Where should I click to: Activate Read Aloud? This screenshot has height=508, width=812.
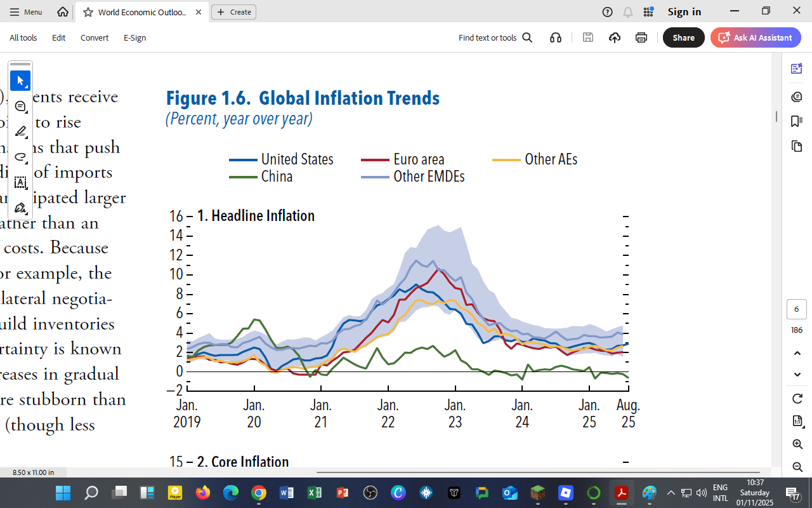coord(556,37)
